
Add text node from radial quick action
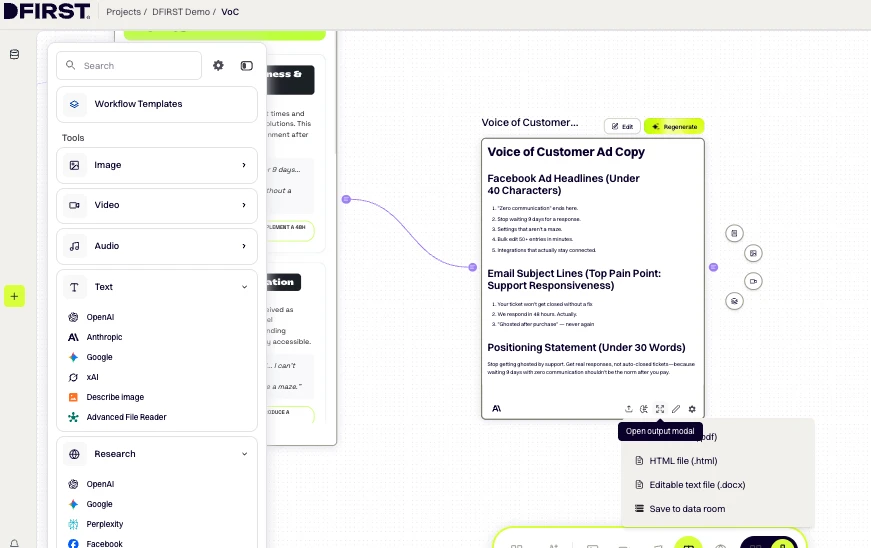pyautogui.click(x=734, y=233)
